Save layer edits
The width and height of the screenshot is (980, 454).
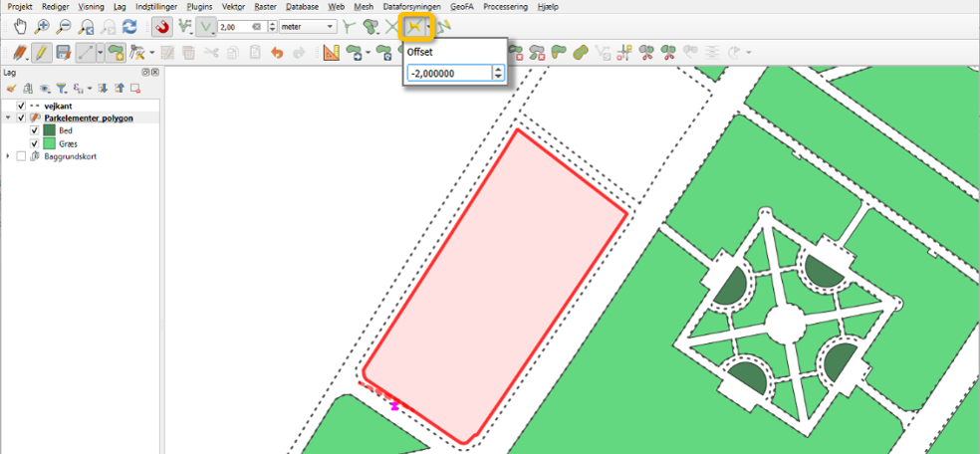coord(63,53)
